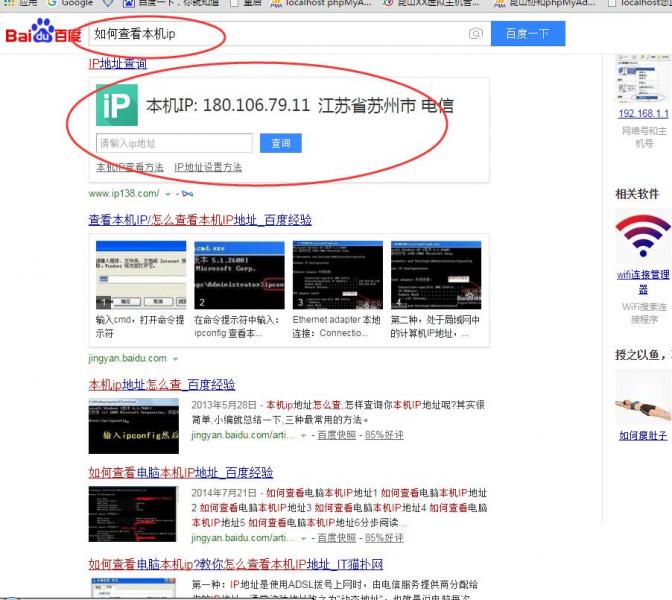This screenshot has height=600, width=672.
Task: Open the localhost phpMyA... bookmark
Action: coord(322,3)
